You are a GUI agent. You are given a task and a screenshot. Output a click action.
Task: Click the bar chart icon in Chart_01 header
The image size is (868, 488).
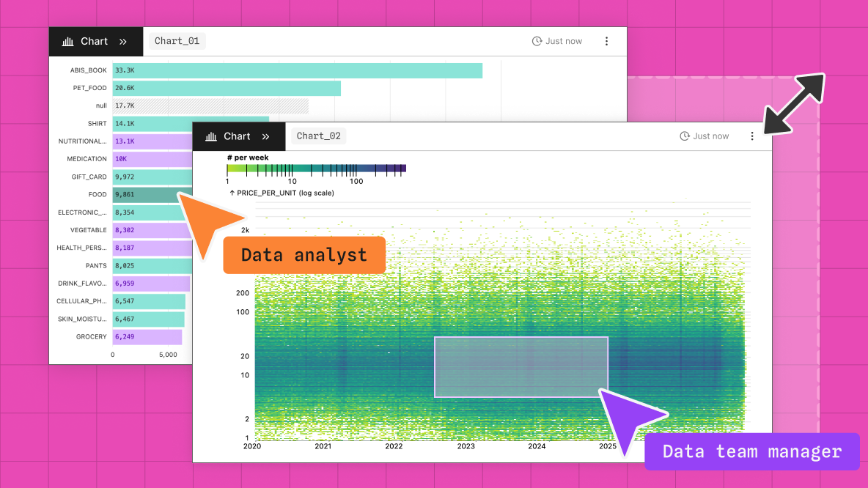(x=67, y=41)
